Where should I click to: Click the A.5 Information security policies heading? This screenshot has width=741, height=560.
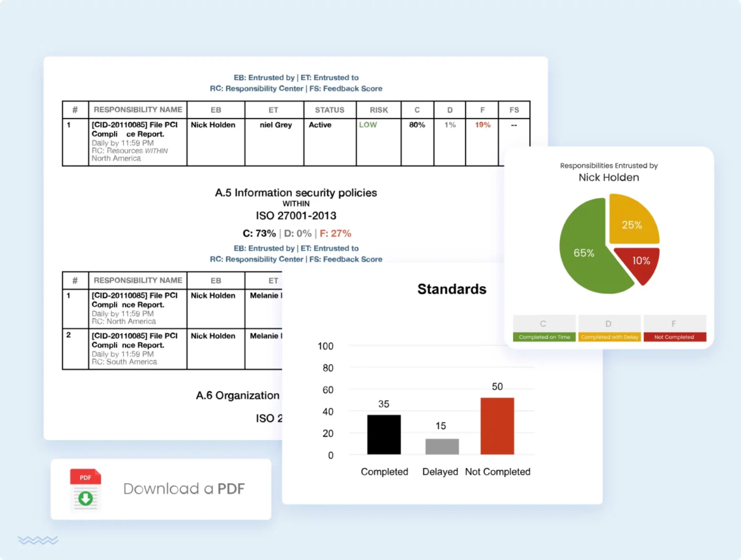(x=296, y=193)
